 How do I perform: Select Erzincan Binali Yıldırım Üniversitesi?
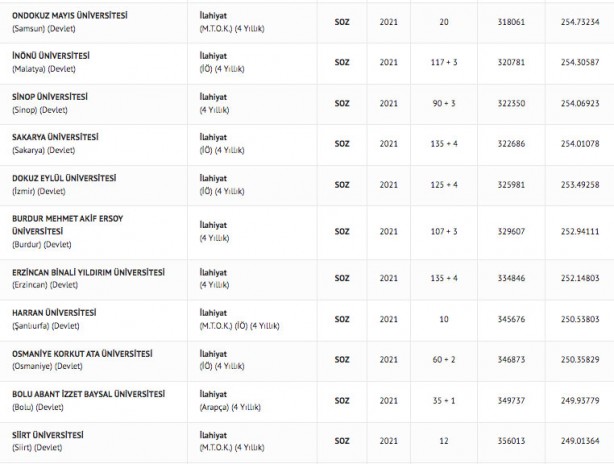tap(87, 272)
